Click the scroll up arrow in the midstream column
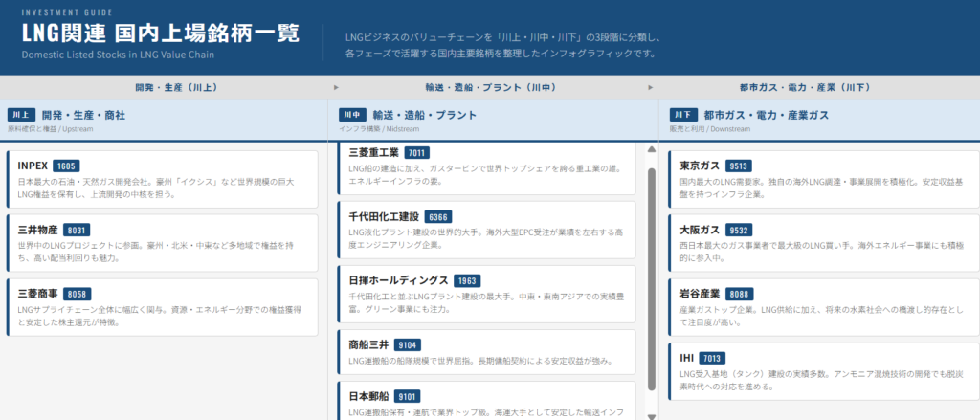 (x=651, y=150)
